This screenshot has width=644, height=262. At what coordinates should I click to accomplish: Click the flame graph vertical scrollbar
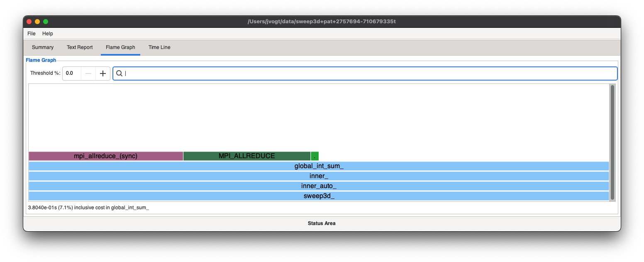tap(612, 142)
